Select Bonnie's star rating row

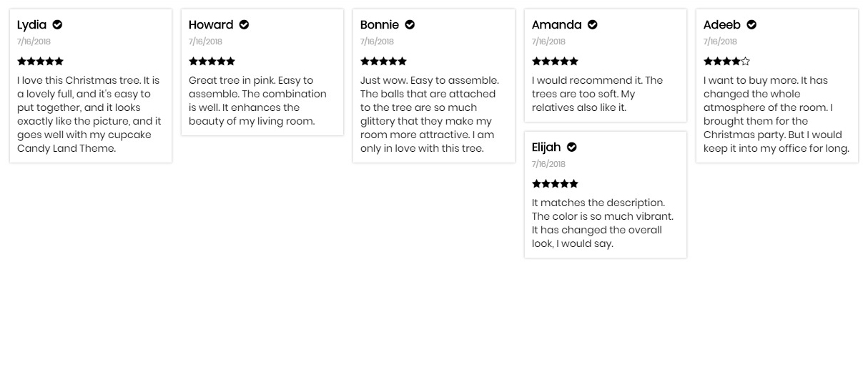coord(383,62)
